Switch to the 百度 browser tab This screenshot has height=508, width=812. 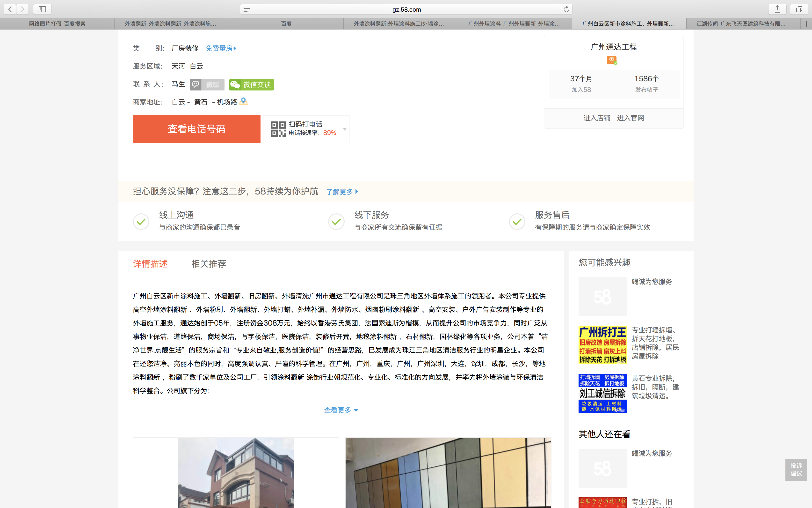[286, 24]
